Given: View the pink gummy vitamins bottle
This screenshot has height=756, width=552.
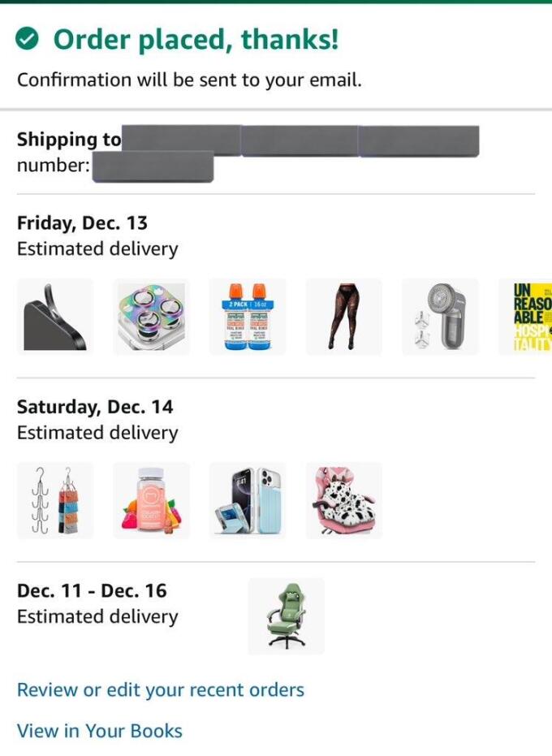Looking at the screenshot, I should tap(151, 500).
